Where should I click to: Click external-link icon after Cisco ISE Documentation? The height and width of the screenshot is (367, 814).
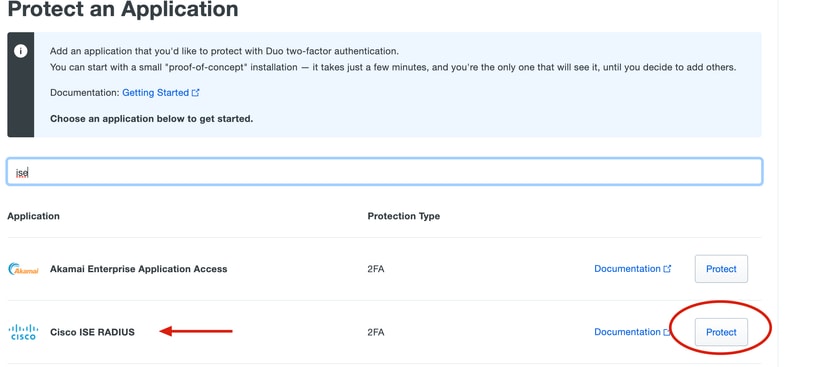click(667, 332)
